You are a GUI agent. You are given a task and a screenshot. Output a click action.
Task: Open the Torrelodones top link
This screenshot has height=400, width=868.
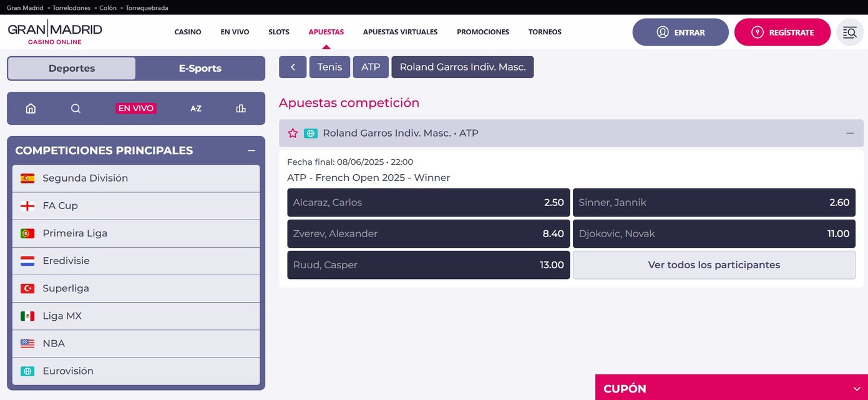(x=71, y=8)
